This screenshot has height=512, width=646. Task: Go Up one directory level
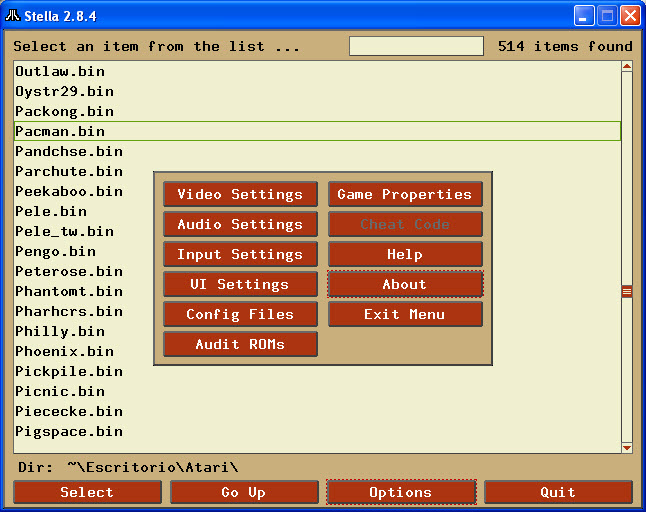[x=244, y=492]
